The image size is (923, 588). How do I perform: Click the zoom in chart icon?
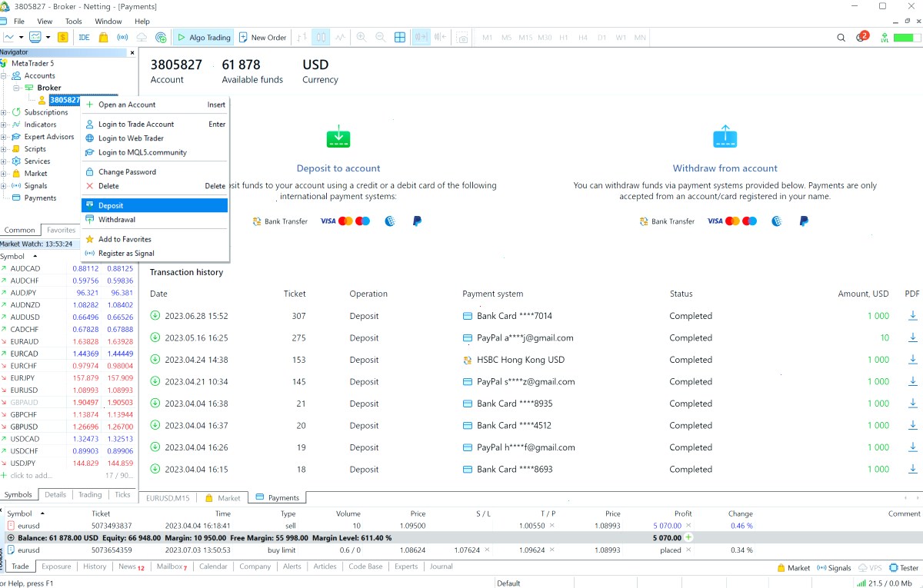(361, 37)
